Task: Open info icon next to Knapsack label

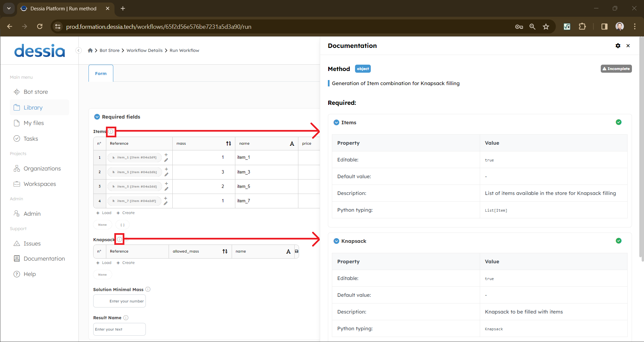Action: point(119,240)
